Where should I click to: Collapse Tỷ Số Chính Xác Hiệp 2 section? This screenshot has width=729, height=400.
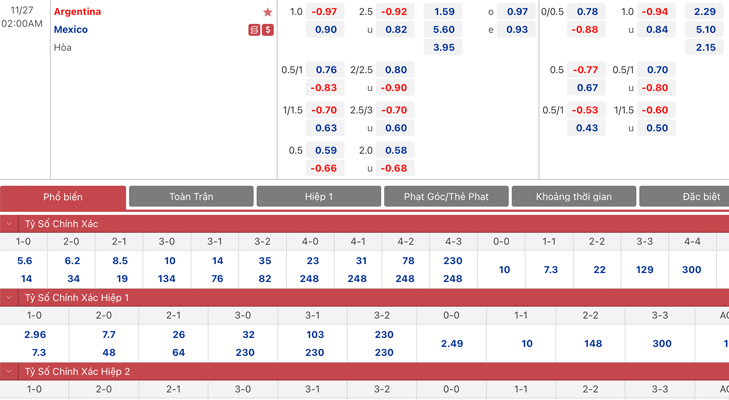point(9,372)
